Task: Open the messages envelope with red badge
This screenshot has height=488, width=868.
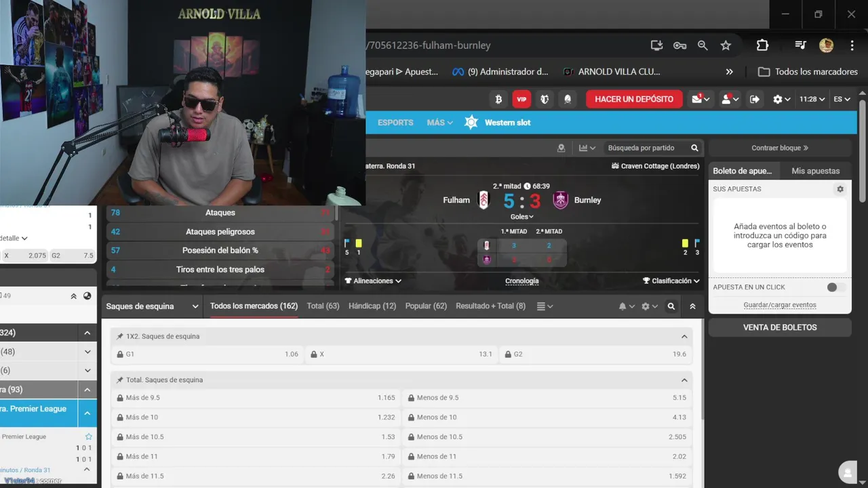Action: (x=701, y=99)
